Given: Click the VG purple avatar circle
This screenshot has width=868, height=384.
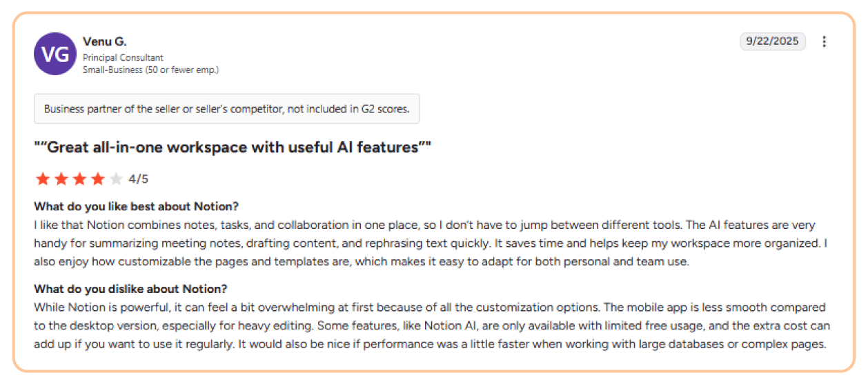Looking at the screenshot, I should 55,54.
